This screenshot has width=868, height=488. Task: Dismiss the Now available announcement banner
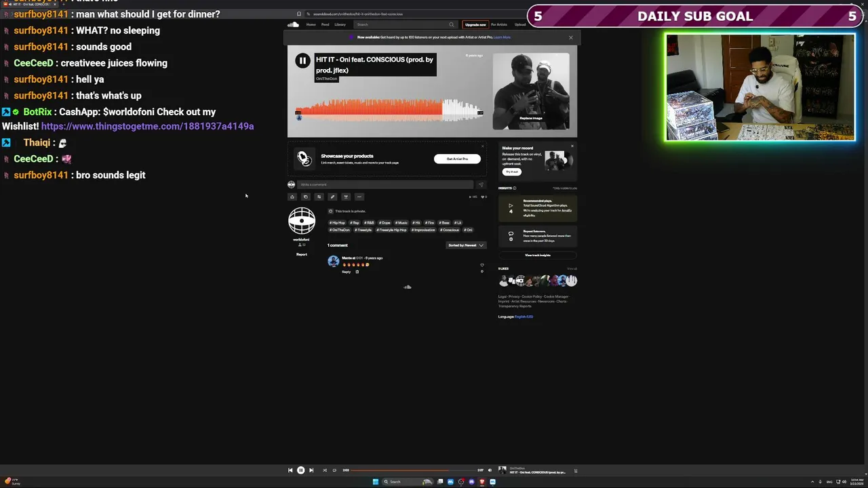tap(570, 37)
